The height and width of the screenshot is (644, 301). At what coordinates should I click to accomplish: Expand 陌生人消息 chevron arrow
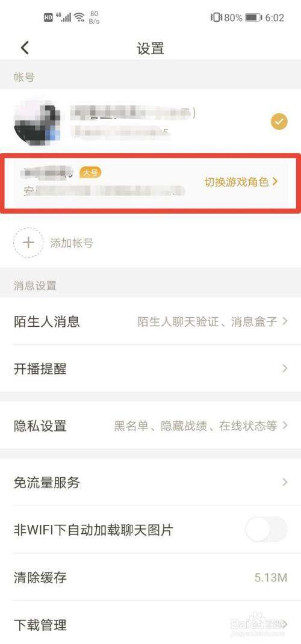pyautogui.click(x=285, y=321)
